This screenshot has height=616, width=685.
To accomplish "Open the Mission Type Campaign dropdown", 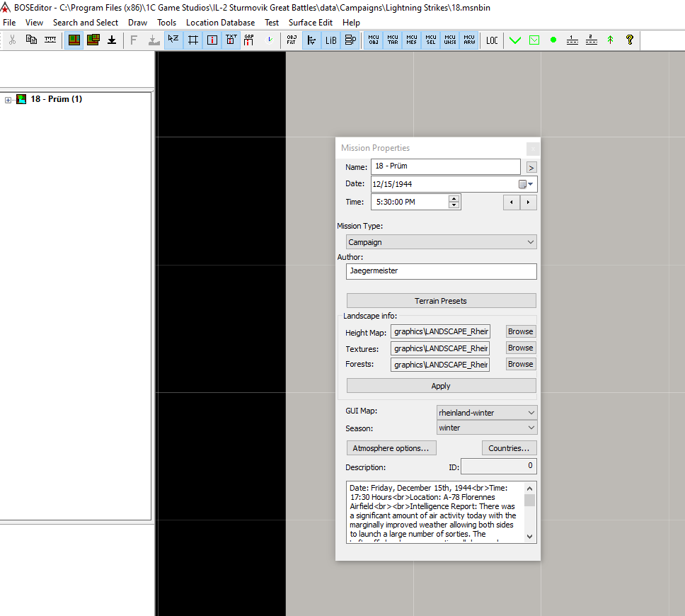I will pyautogui.click(x=442, y=242).
